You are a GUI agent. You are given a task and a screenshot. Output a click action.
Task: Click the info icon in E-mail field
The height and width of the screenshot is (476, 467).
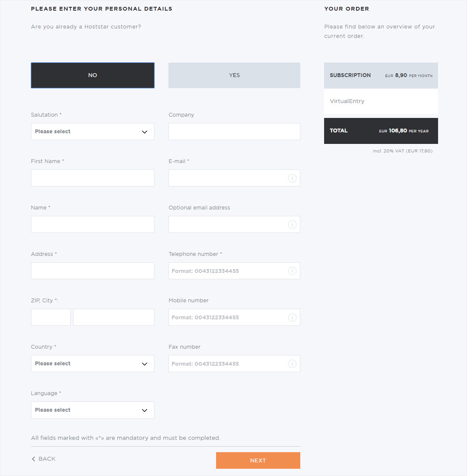[x=292, y=178]
